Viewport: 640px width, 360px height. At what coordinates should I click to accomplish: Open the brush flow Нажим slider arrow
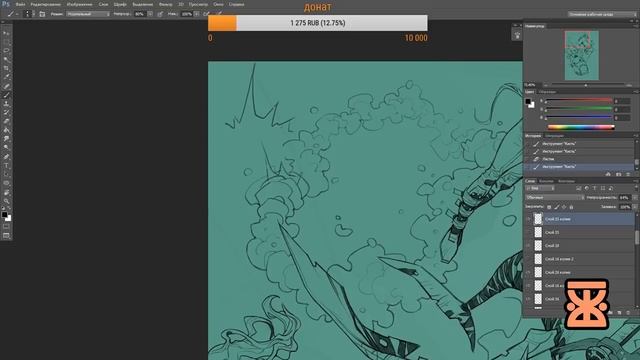[x=197, y=14]
